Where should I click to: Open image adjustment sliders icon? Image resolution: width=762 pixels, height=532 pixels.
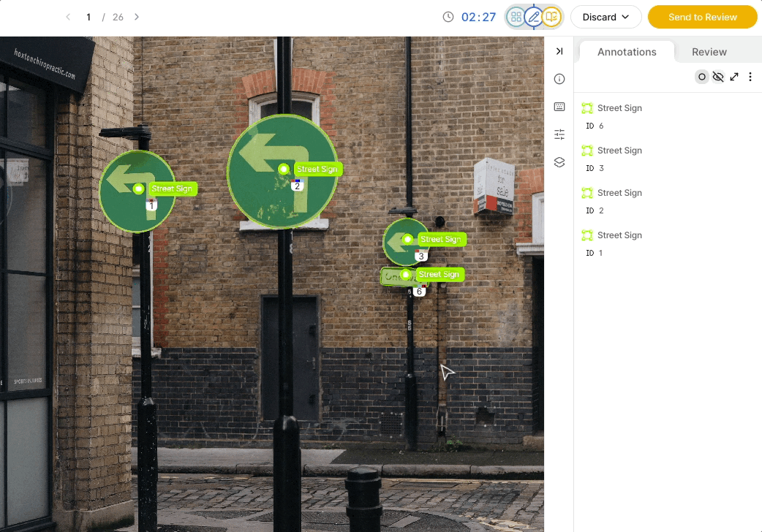click(559, 134)
